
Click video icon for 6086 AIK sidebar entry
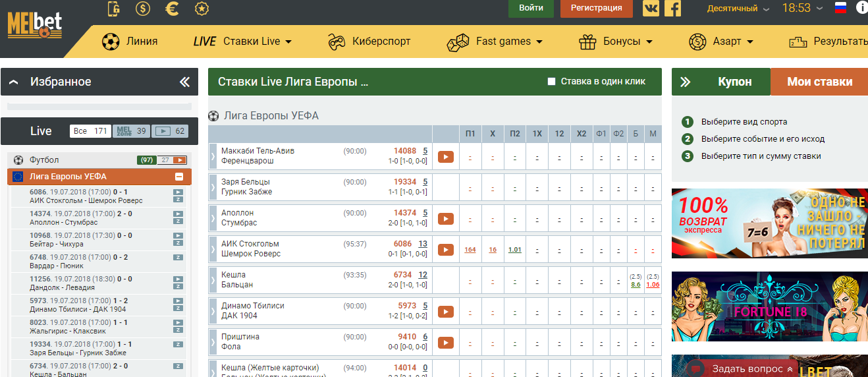click(x=178, y=192)
